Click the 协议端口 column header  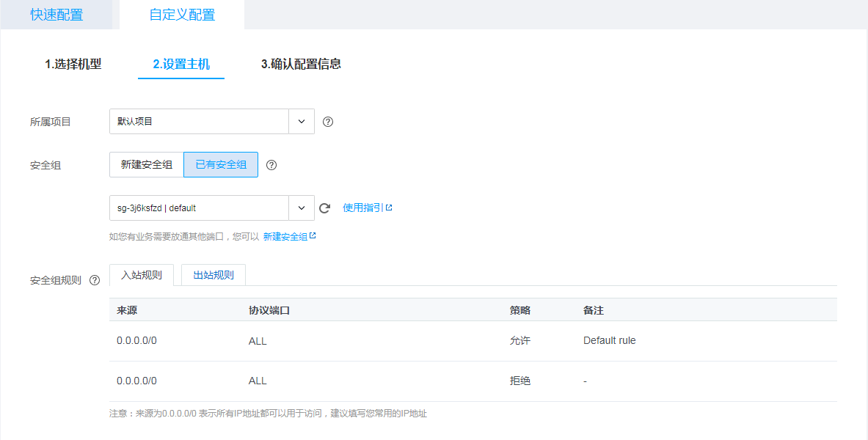click(269, 310)
